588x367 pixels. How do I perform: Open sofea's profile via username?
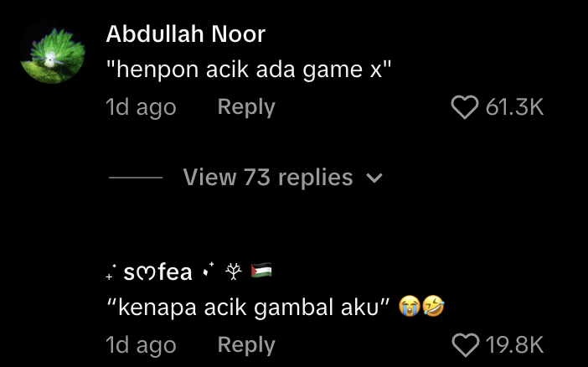157,272
